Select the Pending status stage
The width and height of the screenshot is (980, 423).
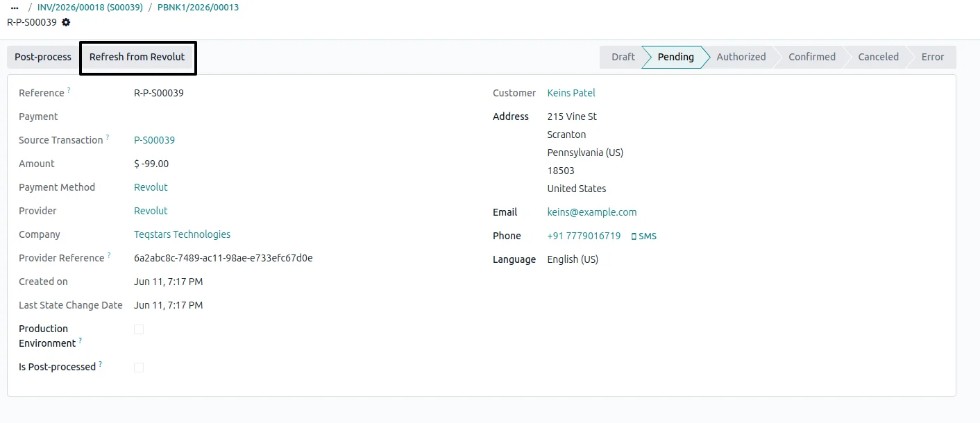click(x=675, y=57)
